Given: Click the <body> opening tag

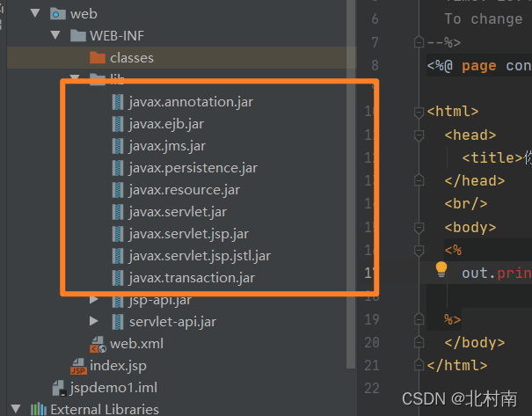Looking at the screenshot, I should (x=470, y=227).
